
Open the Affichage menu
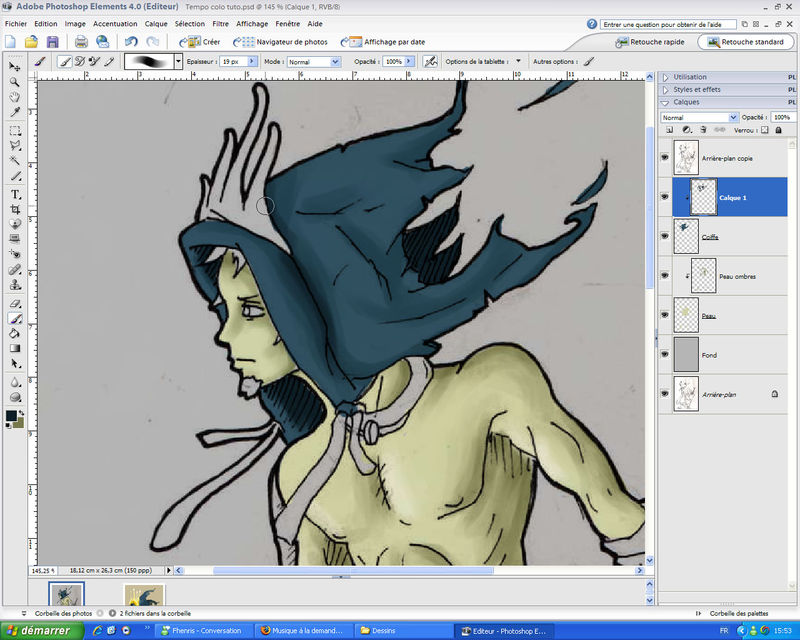tap(252, 23)
